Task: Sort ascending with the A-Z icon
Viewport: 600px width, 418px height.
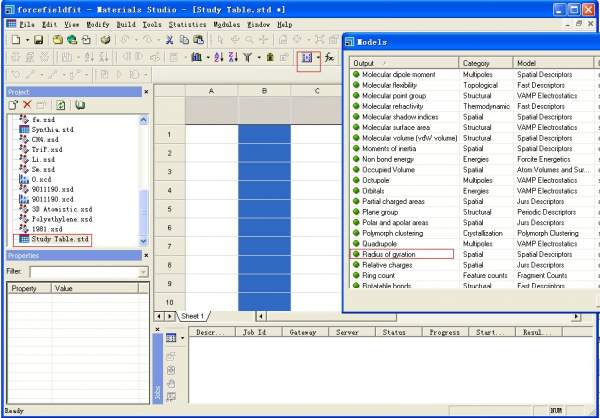Action: [x=218, y=57]
